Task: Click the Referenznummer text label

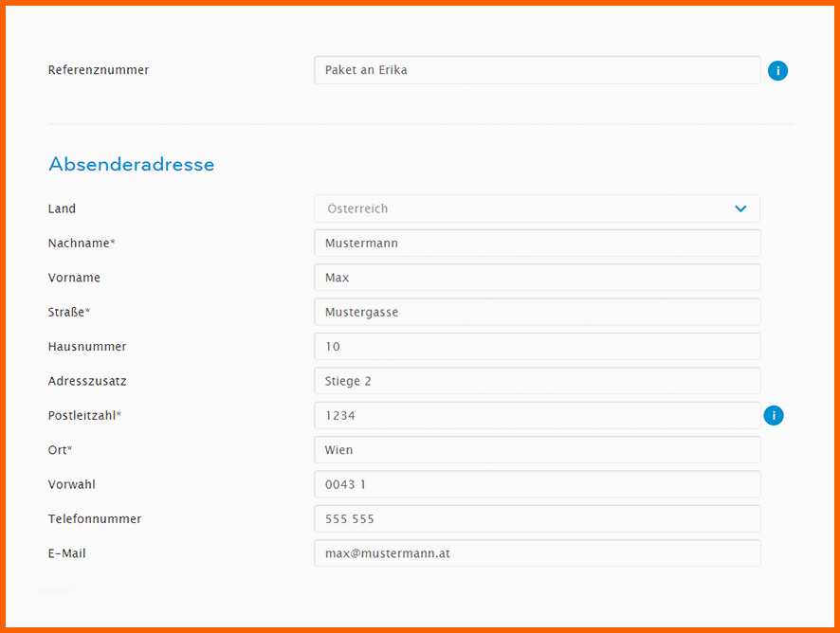Action: [x=99, y=70]
